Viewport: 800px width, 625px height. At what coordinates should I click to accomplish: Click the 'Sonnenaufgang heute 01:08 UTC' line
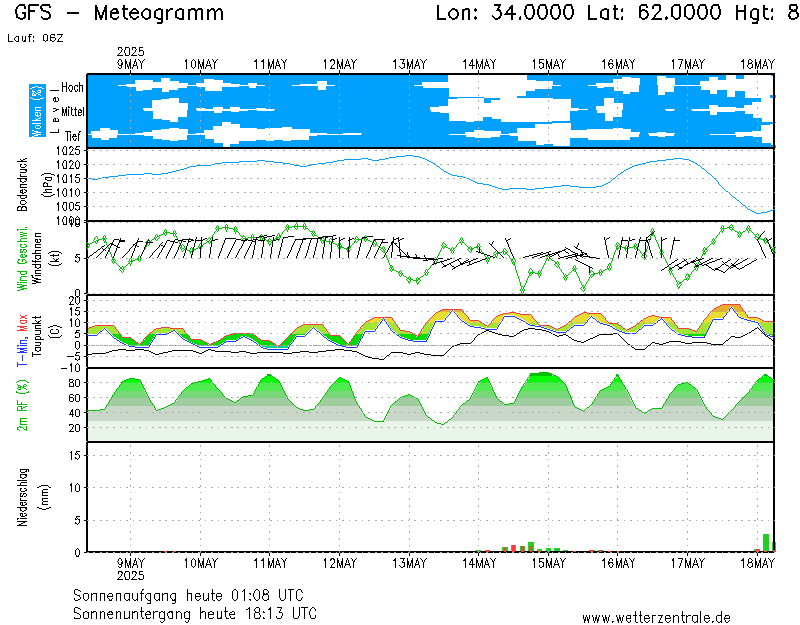pos(188,595)
